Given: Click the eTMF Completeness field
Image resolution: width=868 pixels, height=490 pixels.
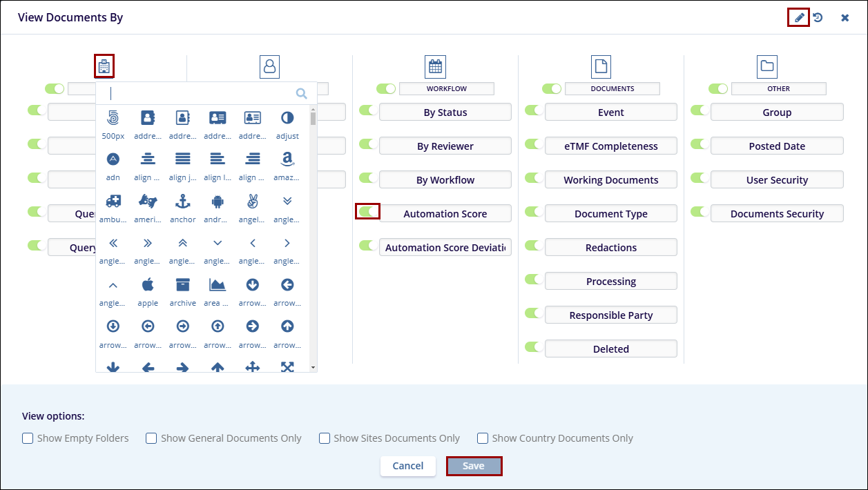Looking at the screenshot, I should [x=610, y=146].
